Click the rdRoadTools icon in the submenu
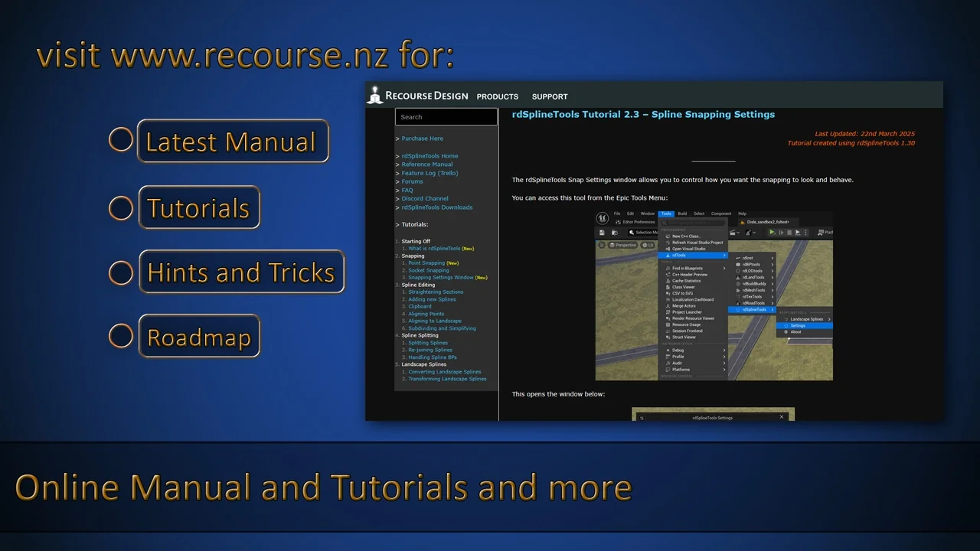Screen dimensions: 980x551 click(x=738, y=303)
